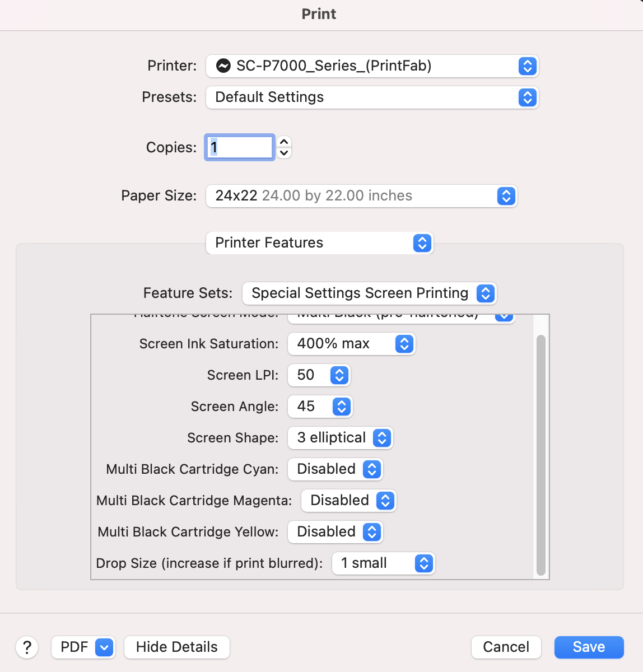Toggle the Multi Black Cartridge Cyan setting

[x=335, y=469]
